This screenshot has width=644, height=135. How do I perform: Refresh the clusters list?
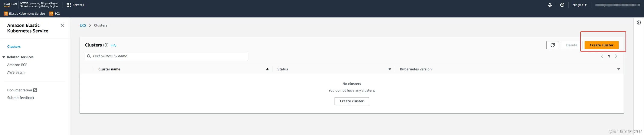[x=552, y=45]
